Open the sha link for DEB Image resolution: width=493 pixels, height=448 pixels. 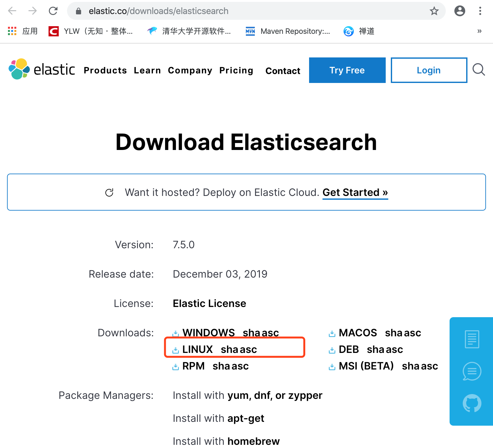pos(375,349)
